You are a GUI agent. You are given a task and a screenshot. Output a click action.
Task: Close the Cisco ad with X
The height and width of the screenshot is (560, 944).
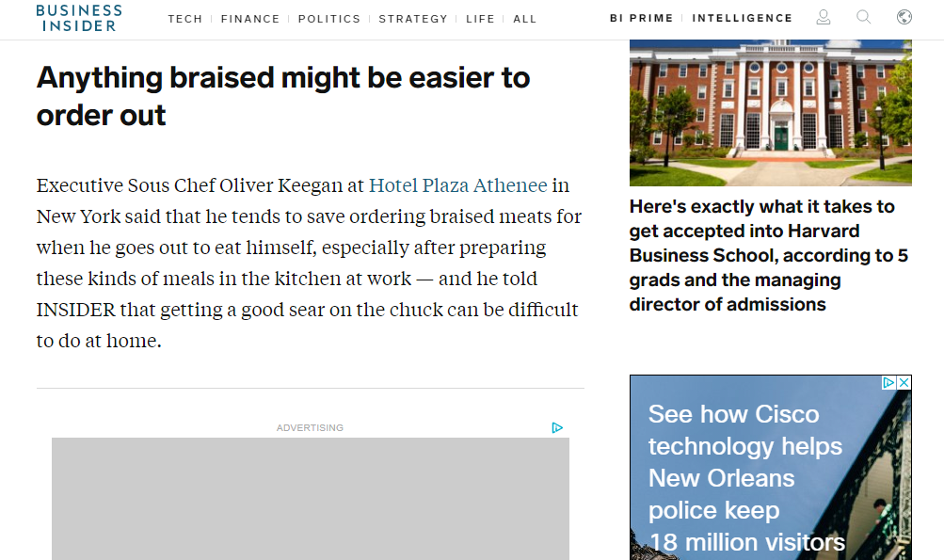coord(904,382)
